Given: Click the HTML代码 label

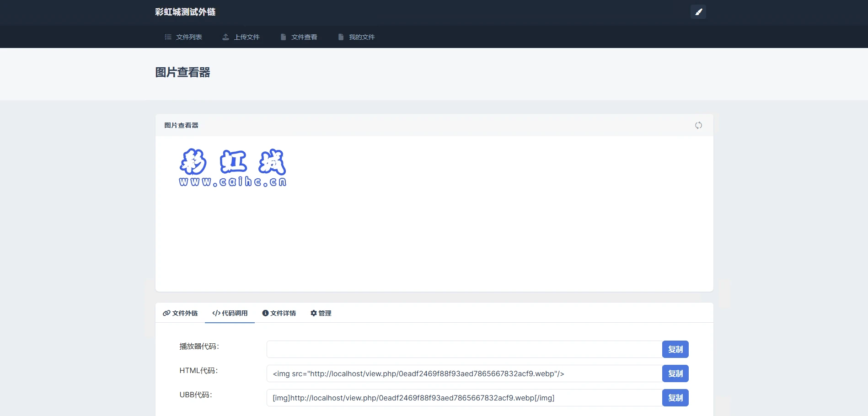Looking at the screenshot, I should pos(198,371).
